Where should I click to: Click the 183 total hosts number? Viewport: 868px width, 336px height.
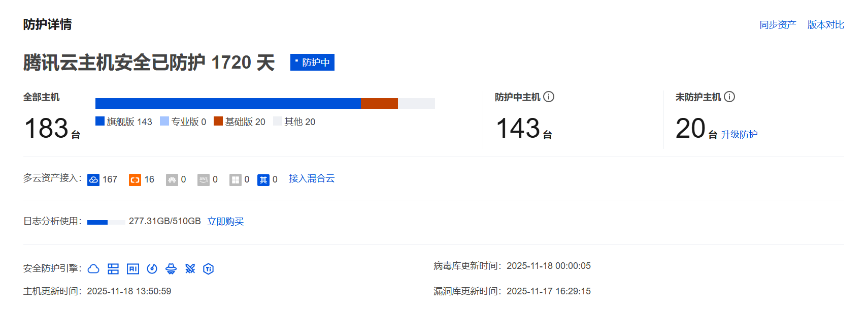pos(46,128)
